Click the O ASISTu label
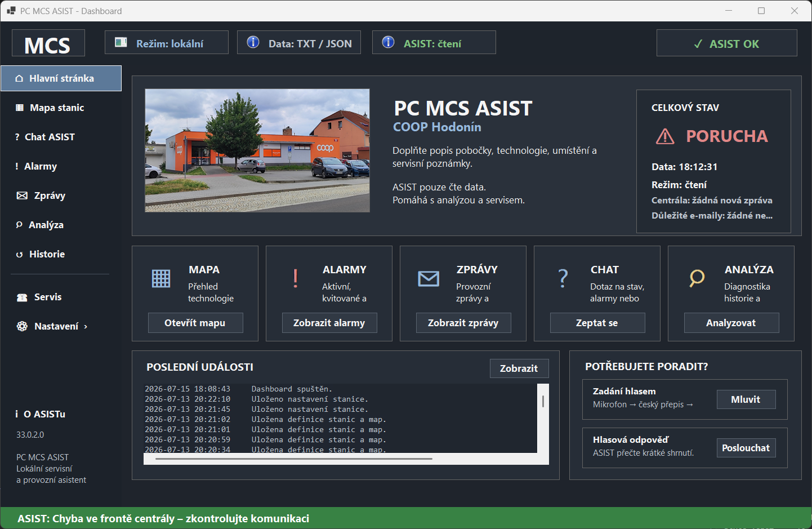The width and height of the screenshot is (812, 529). point(44,414)
